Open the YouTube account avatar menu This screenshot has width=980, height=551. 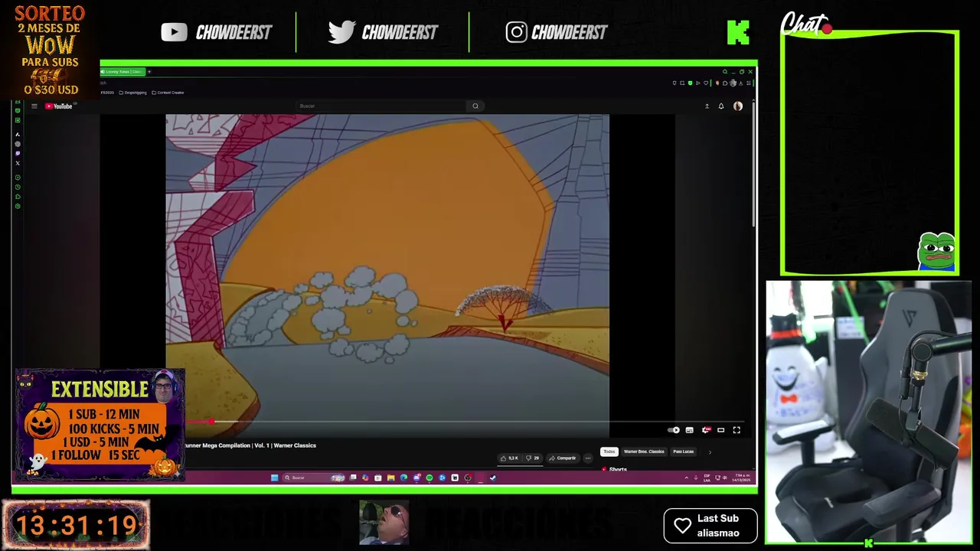[738, 106]
